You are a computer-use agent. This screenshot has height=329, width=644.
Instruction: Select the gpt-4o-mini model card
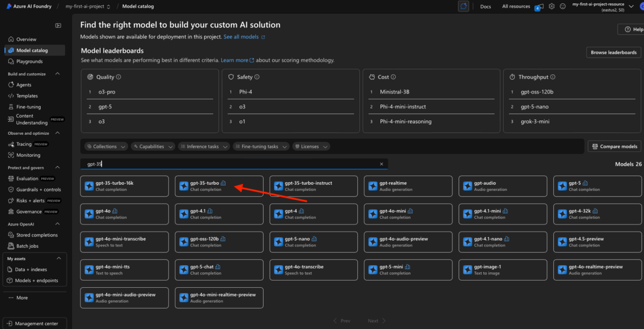408,214
